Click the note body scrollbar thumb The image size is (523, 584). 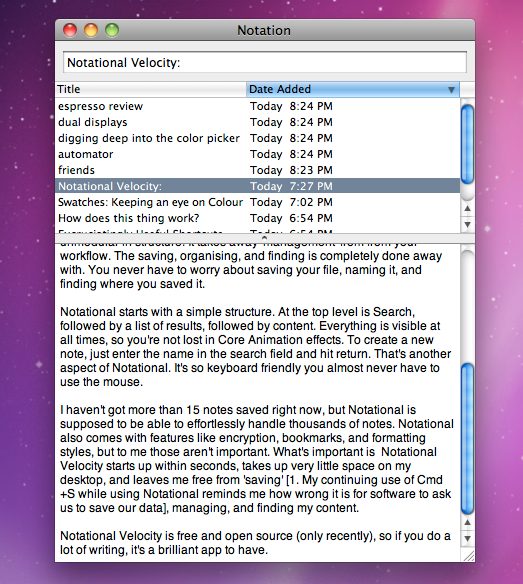pos(467,439)
